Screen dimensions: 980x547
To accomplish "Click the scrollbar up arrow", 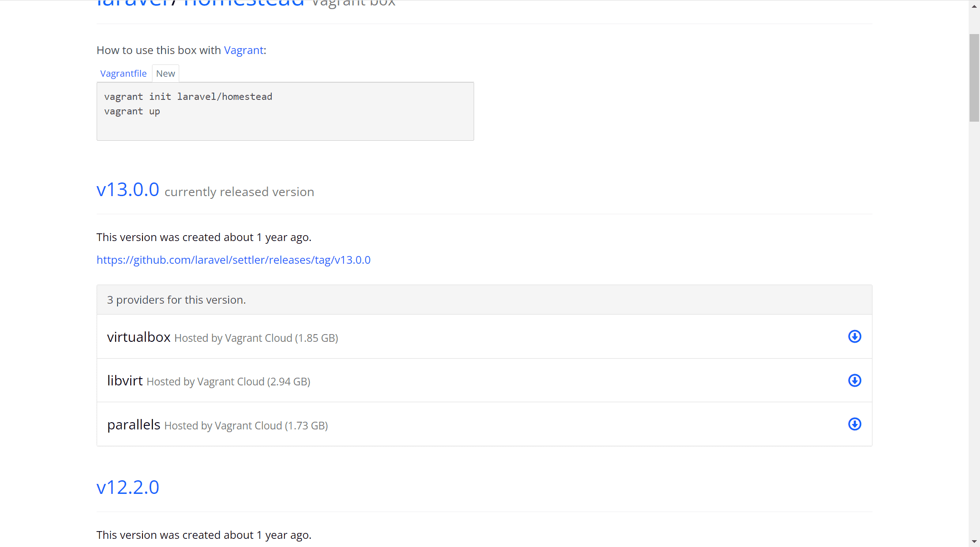I will pos(974,6).
